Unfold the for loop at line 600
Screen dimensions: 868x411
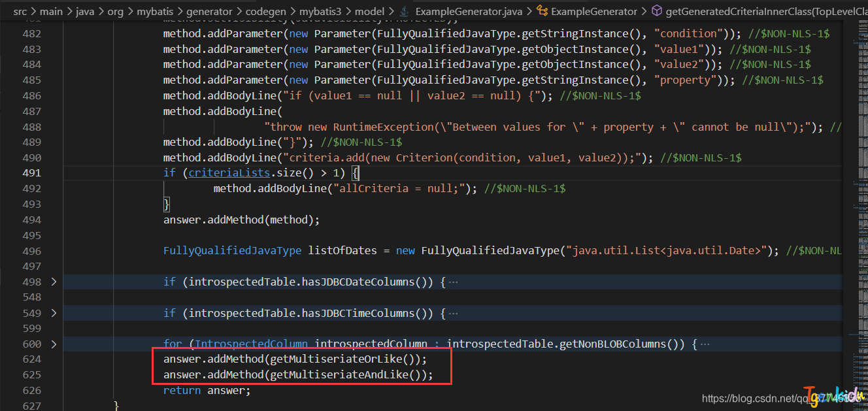(54, 344)
